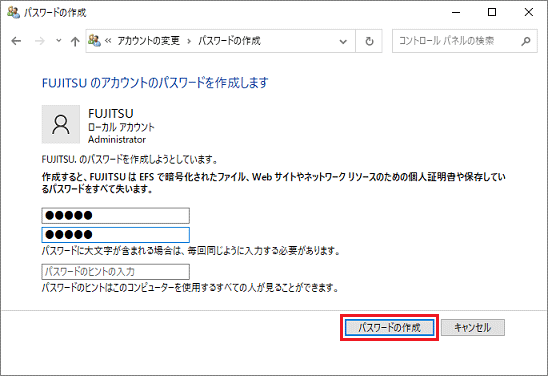Click the Forward navigation arrow
Screen dimensions: 548x376
(40, 41)
